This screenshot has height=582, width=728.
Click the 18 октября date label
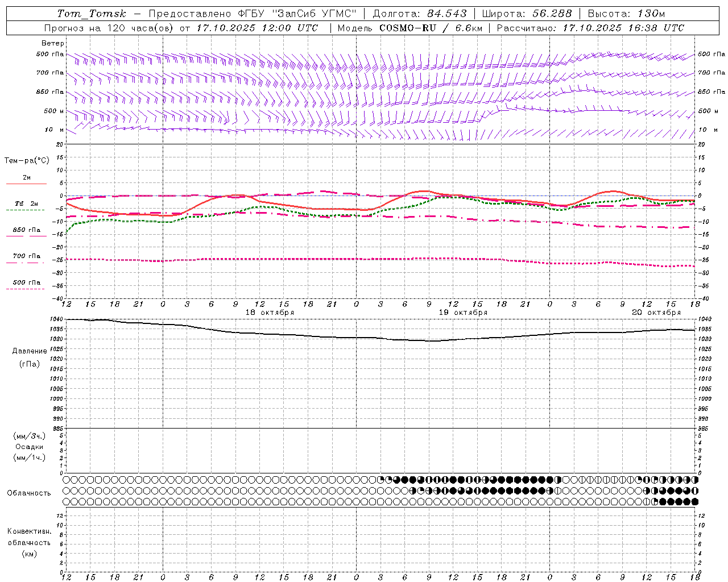click(270, 313)
